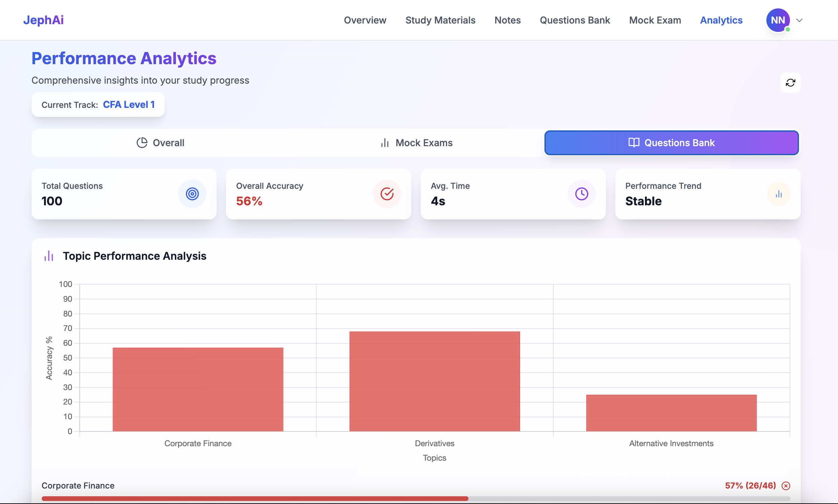The height and width of the screenshot is (504, 838).
Task: Click the red X icon next to Corporate Finance score
Action: (786, 486)
